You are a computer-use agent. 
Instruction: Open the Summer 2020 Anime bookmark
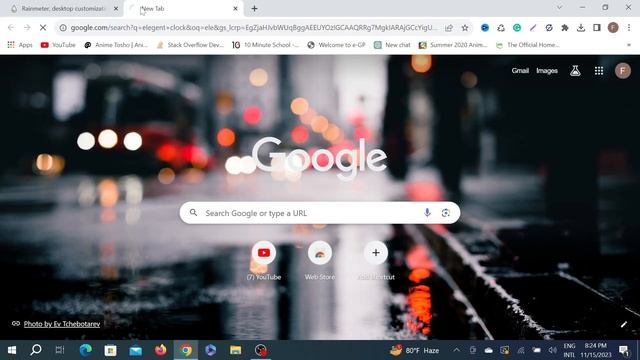point(453,45)
